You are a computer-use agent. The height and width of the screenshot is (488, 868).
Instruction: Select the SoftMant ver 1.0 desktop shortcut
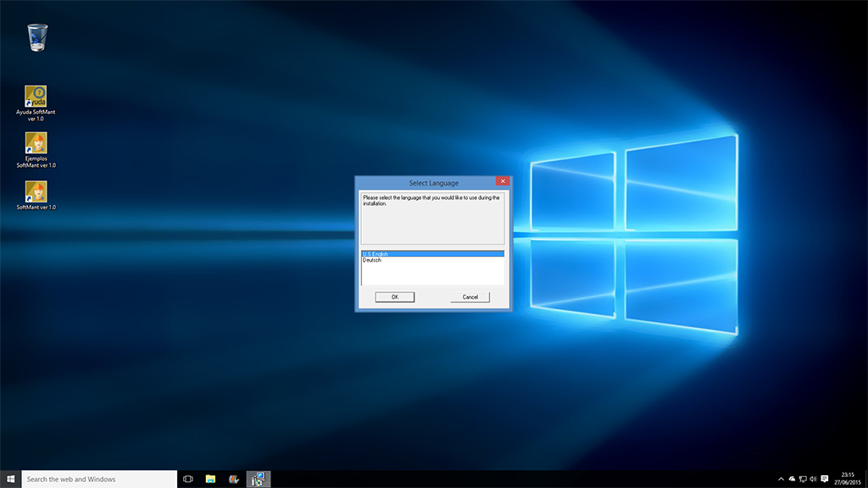point(36,191)
